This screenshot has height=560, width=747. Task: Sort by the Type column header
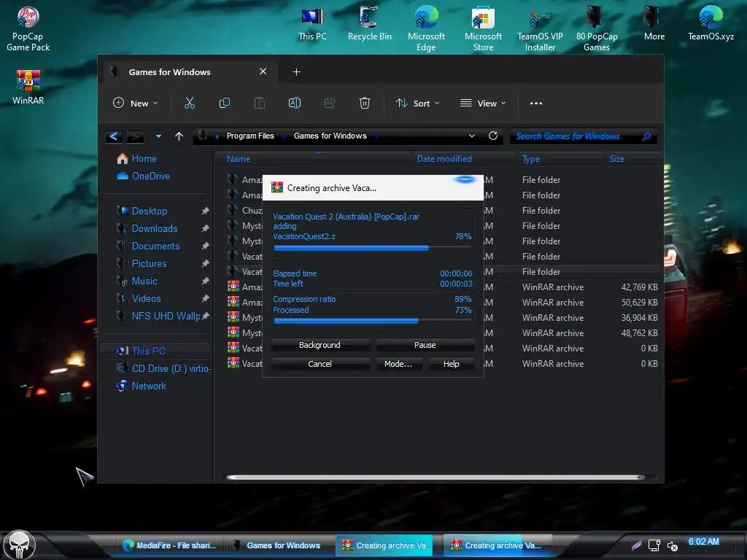pyautogui.click(x=561, y=159)
